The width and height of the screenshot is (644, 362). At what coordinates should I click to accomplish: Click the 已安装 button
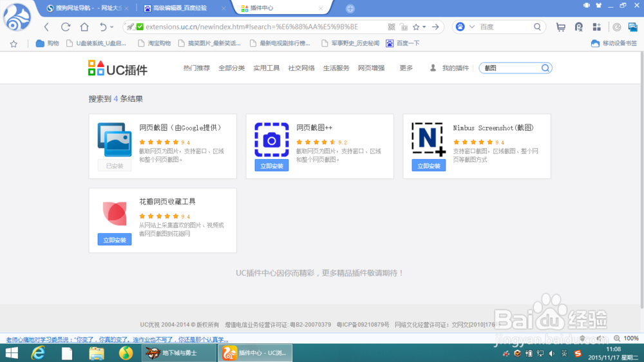tap(115, 166)
